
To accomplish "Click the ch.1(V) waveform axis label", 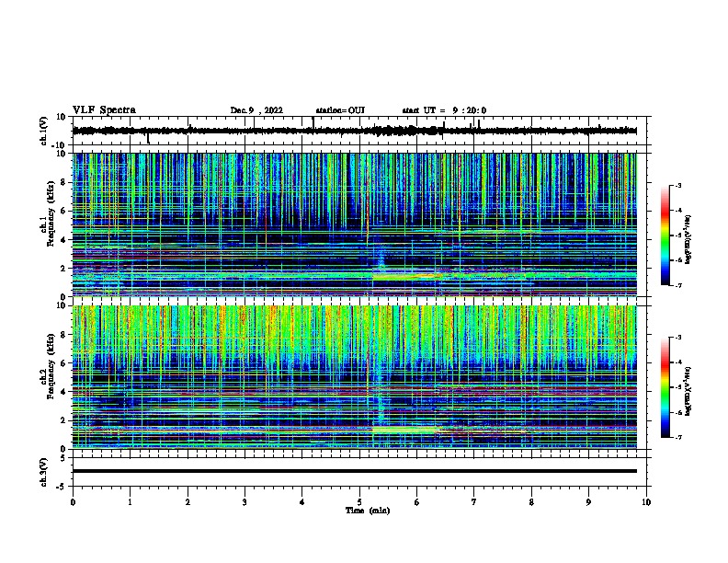I will pos(44,131).
